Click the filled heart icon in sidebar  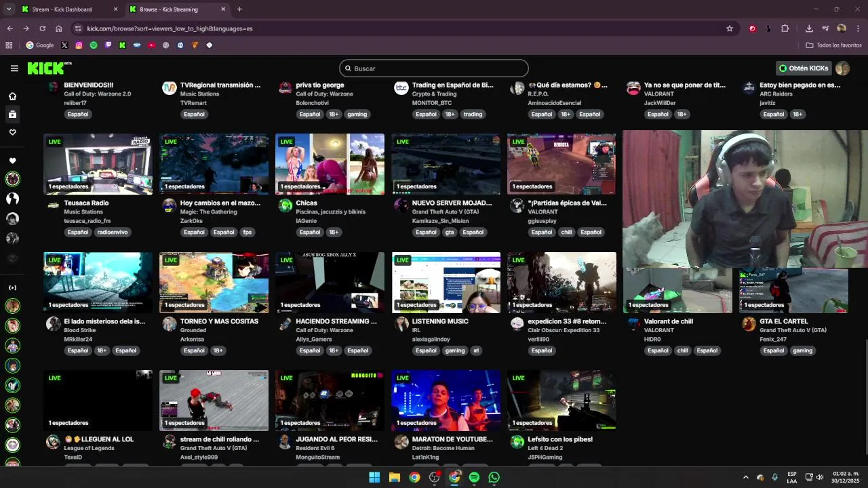[x=12, y=161]
